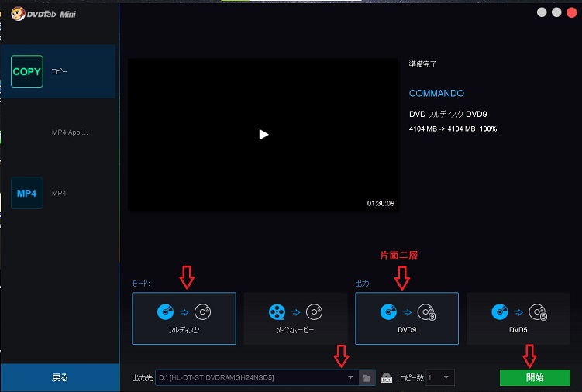This screenshot has height=392, width=582.
Task: Click the DVD フルディスク DVD9 text
Action: click(448, 114)
